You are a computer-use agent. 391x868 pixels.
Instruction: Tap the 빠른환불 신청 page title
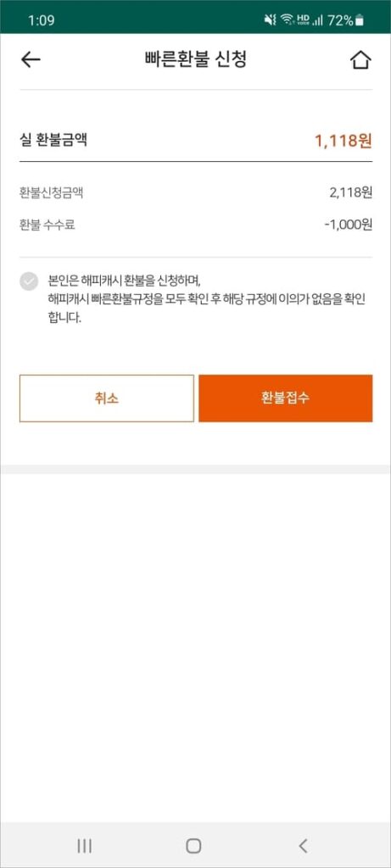pos(195,60)
